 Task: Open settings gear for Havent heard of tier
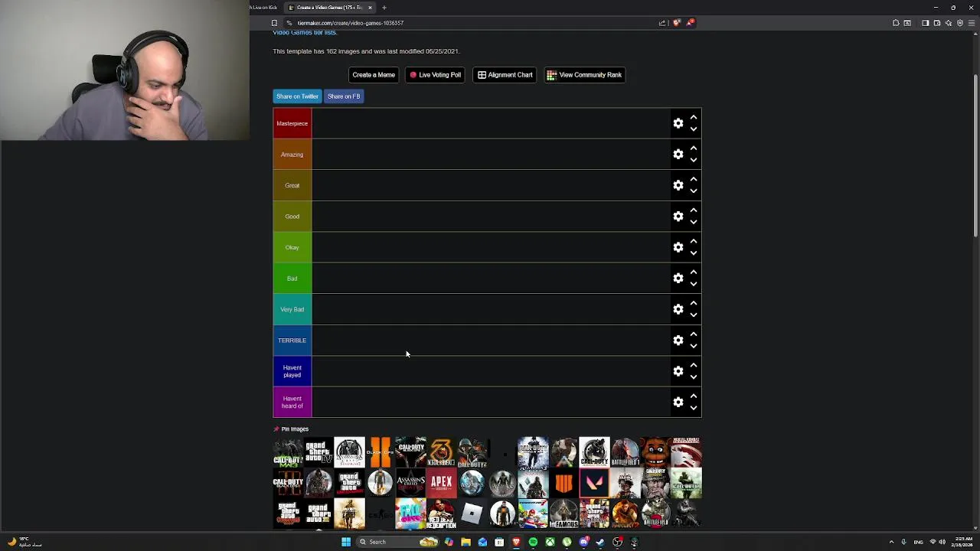[678, 403]
